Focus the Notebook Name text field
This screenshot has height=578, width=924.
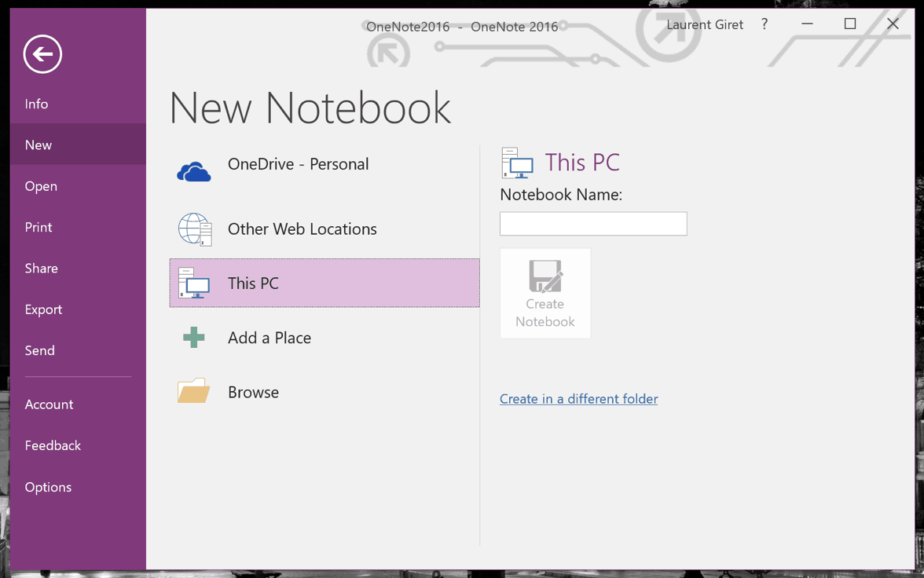(593, 224)
